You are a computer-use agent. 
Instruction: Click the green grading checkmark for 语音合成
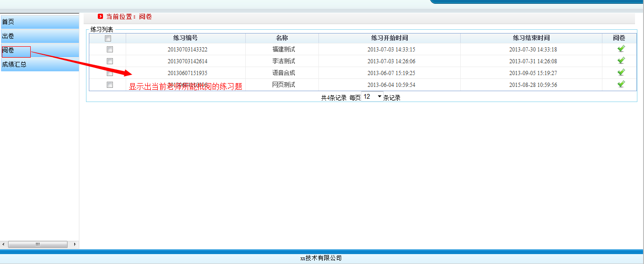point(621,72)
